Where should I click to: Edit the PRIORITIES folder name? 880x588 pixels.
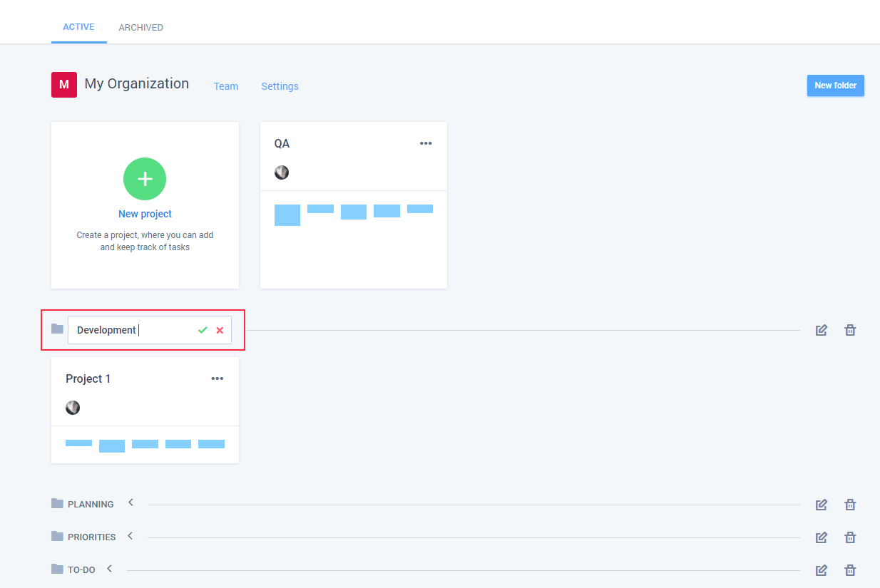[x=822, y=537]
